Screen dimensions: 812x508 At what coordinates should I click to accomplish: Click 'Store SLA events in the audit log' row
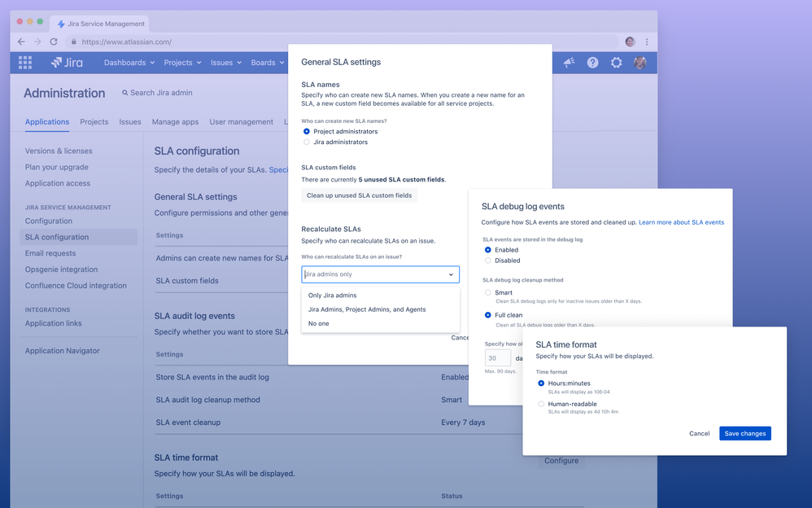212,378
